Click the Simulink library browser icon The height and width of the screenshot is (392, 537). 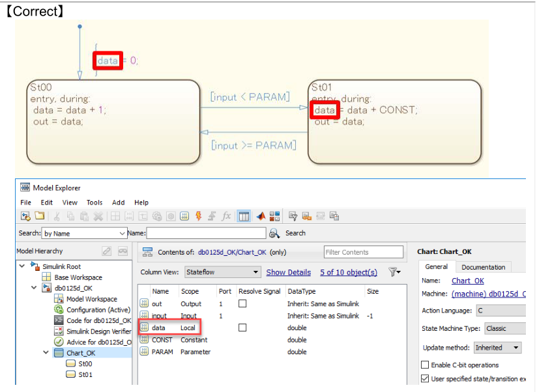point(274,216)
